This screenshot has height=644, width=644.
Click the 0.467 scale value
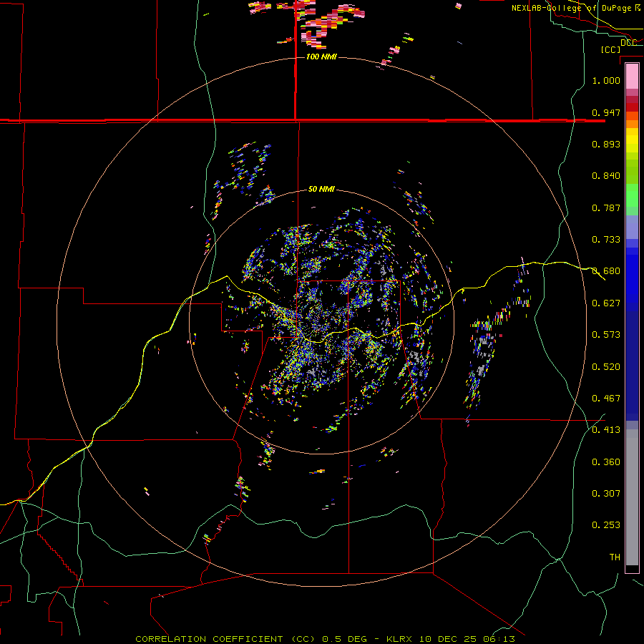[606, 399]
